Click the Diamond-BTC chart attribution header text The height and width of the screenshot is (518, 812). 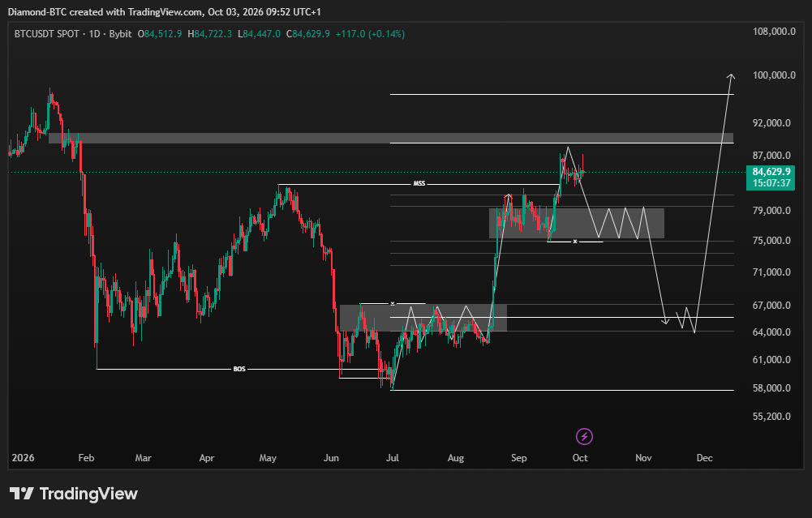[x=164, y=12]
